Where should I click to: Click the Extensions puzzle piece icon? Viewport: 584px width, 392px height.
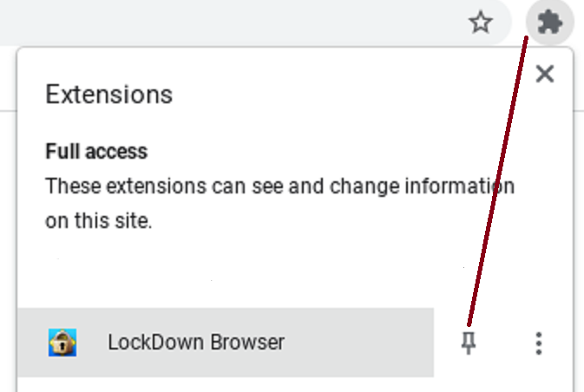[550, 23]
